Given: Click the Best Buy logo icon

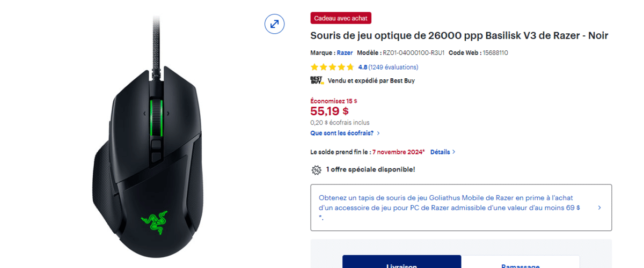Looking at the screenshot, I should (317, 80).
